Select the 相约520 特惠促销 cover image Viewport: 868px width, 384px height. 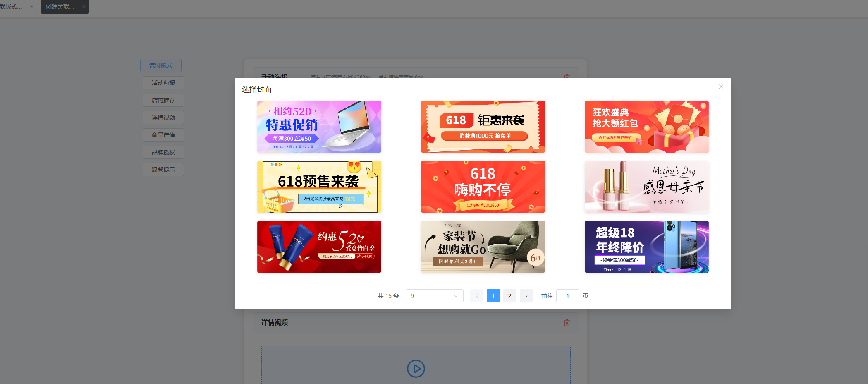319,127
